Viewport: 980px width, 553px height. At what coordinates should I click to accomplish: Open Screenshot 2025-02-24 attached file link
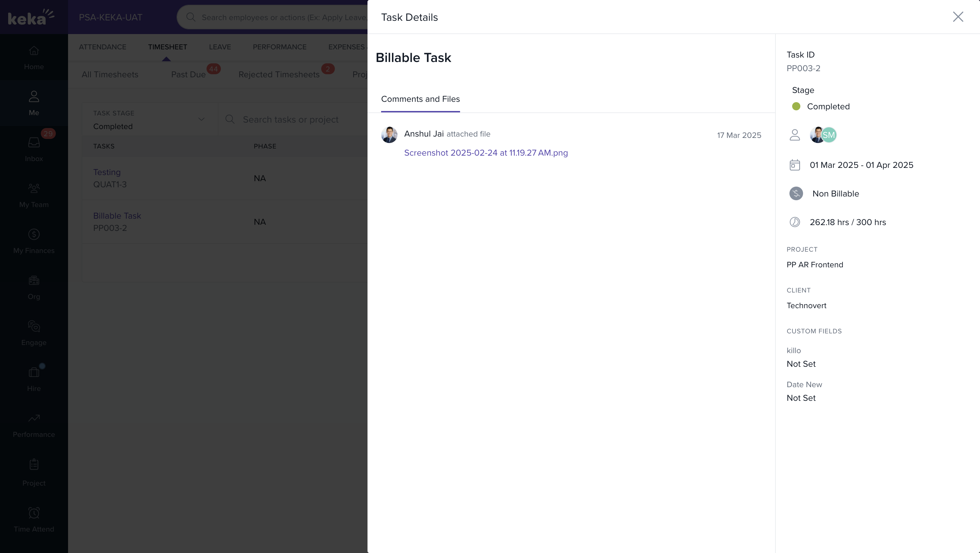486,153
